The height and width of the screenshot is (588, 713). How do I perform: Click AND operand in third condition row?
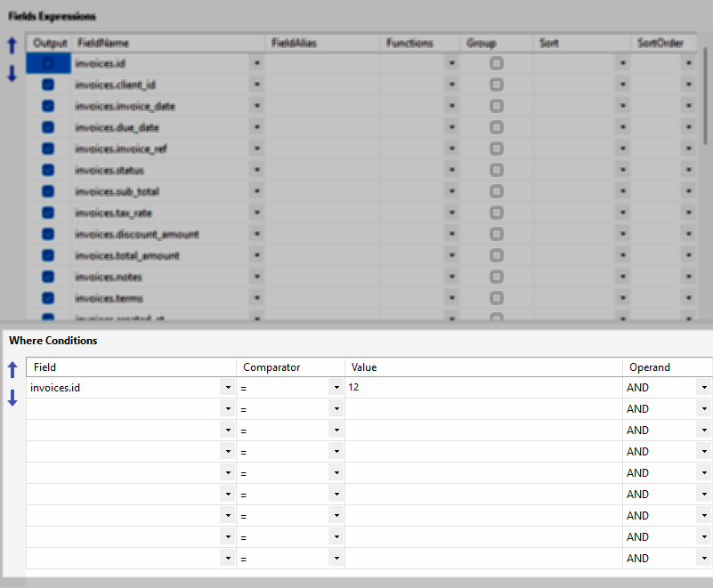[x=637, y=431]
